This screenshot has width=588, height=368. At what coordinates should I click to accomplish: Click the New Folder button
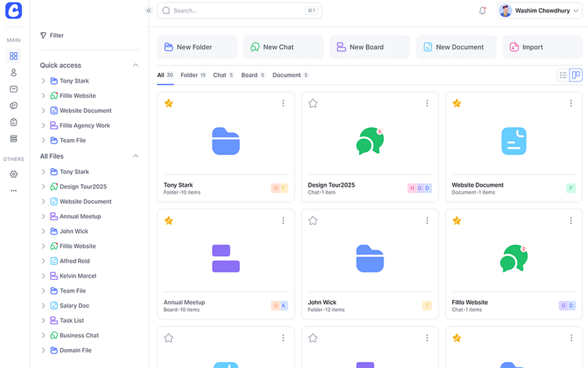pyautogui.click(x=197, y=47)
